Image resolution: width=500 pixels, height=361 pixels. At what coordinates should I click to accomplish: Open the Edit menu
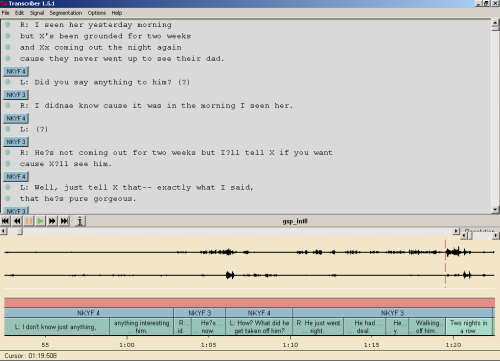coord(19,13)
